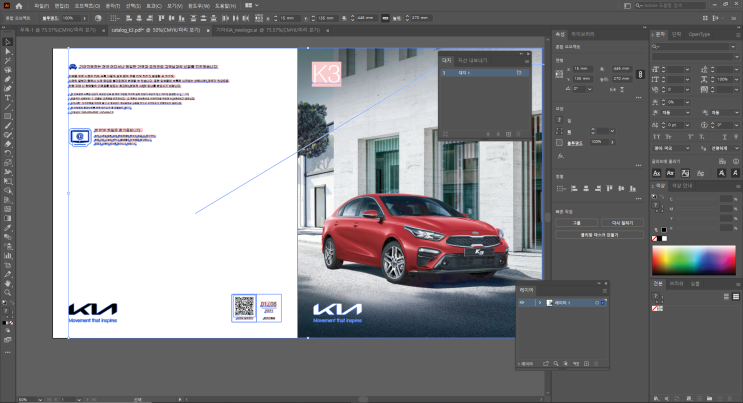Open the more options dots under Transform section

coord(638,98)
